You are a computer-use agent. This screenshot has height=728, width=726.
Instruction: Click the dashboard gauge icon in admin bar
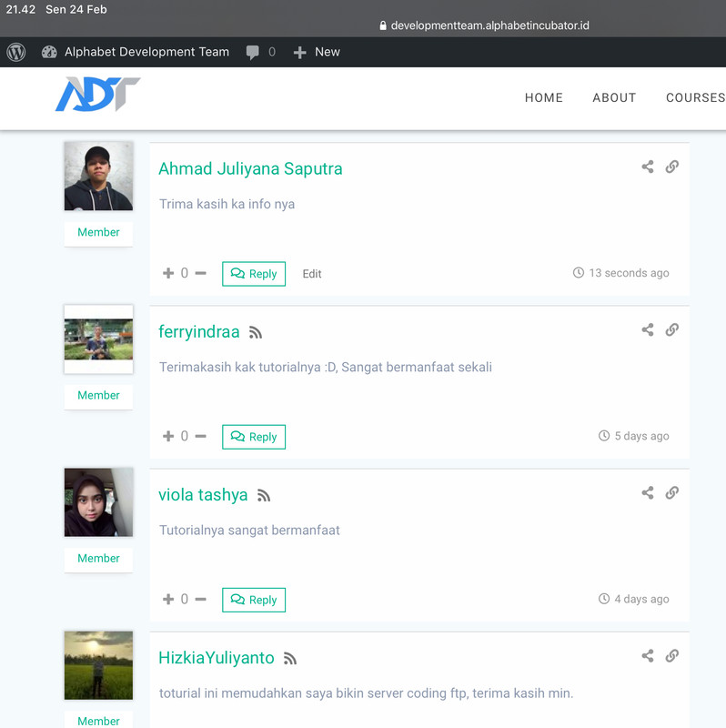click(49, 52)
